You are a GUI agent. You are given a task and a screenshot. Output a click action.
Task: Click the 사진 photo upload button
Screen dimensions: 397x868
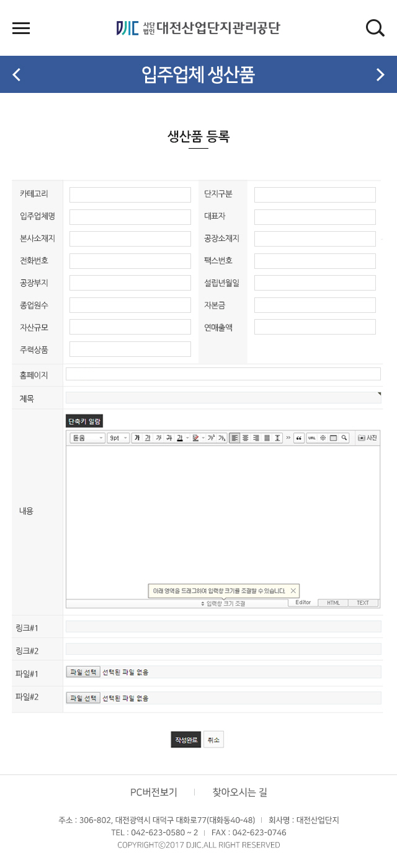[x=367, y=437]
